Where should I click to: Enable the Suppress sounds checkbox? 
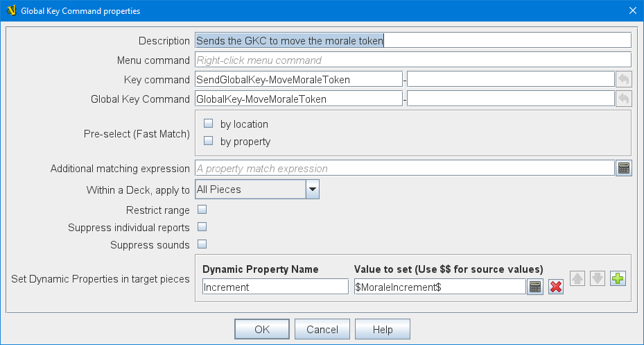pyautogui.click(x=202, y=244)
